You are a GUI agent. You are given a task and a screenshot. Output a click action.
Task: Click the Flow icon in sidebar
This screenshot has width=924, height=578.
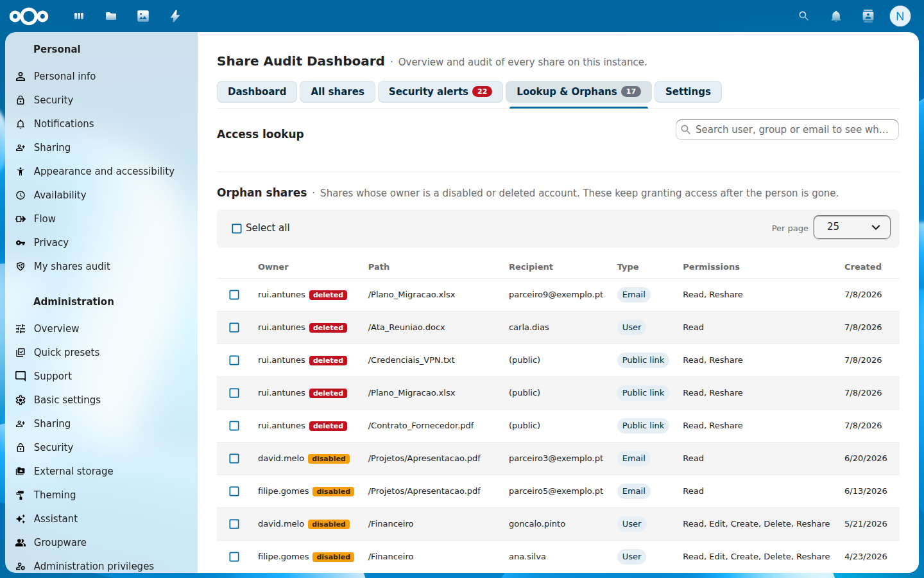tap(21, 219)
